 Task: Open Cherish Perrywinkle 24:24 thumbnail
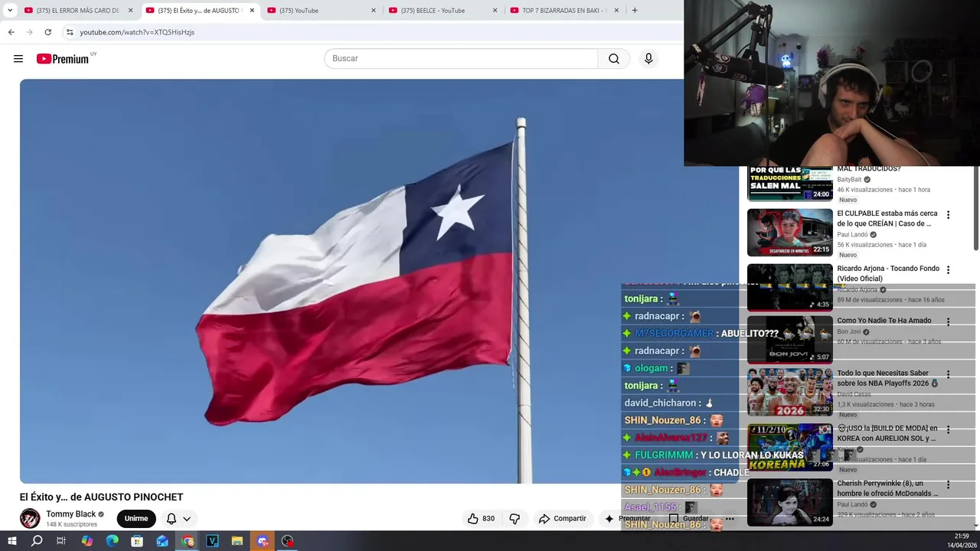point(789,503)
